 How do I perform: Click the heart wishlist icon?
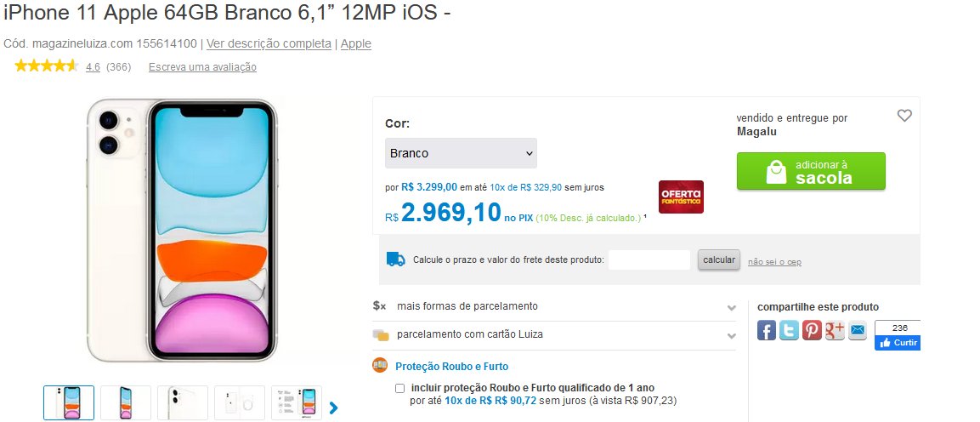point(904,116)
